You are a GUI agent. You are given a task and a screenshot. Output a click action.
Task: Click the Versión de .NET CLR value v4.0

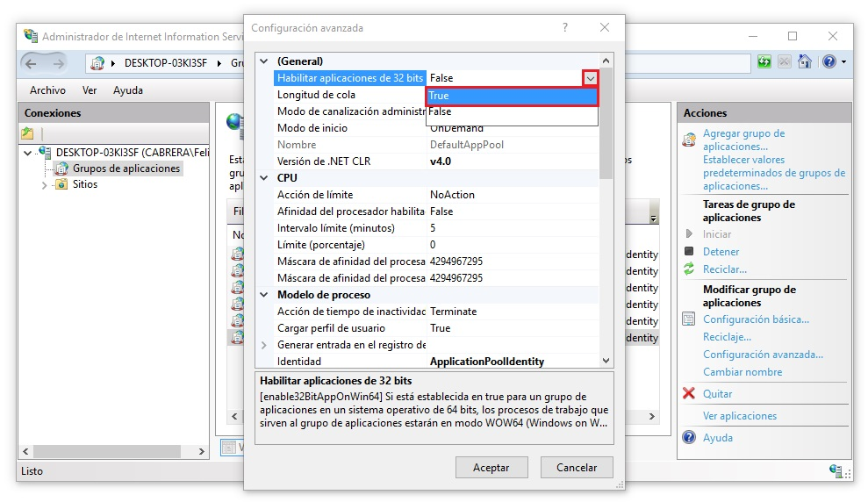click(440, 161)
